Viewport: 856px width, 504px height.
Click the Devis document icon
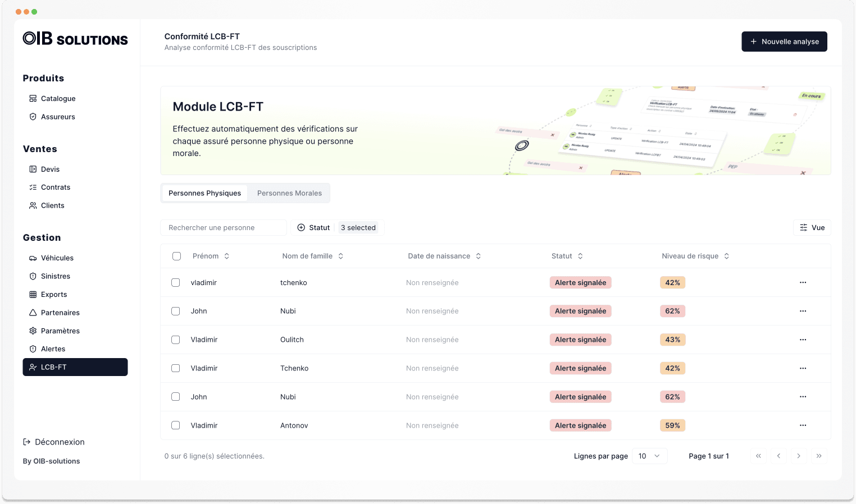(x=33, y=169)
